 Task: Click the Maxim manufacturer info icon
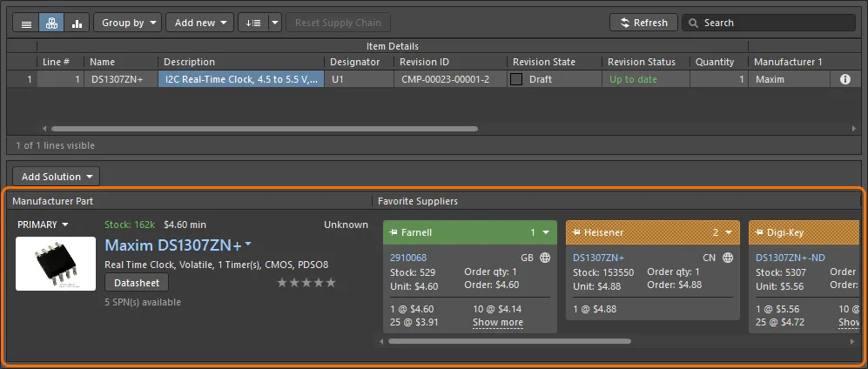[844, 79]
